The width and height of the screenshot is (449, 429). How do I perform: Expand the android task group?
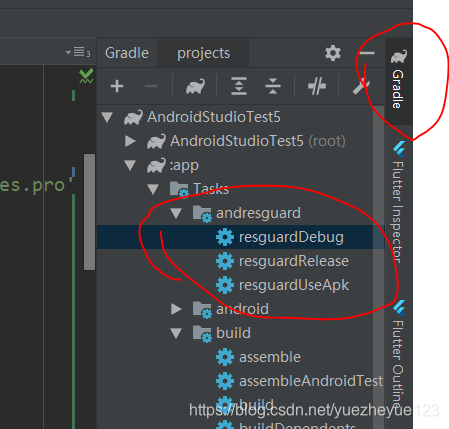click(x=176, y=309)
